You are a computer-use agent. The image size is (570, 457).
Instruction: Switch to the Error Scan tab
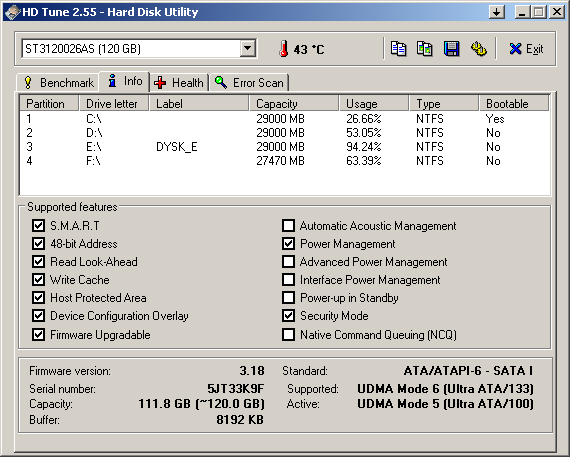coord(249,83)
